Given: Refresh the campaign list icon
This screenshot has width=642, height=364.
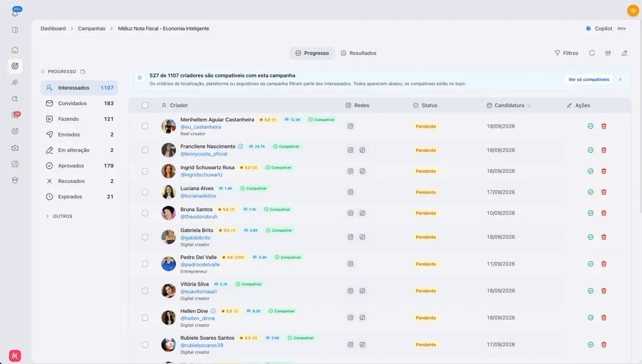Looking at the screenshot, I should (591, 53).
